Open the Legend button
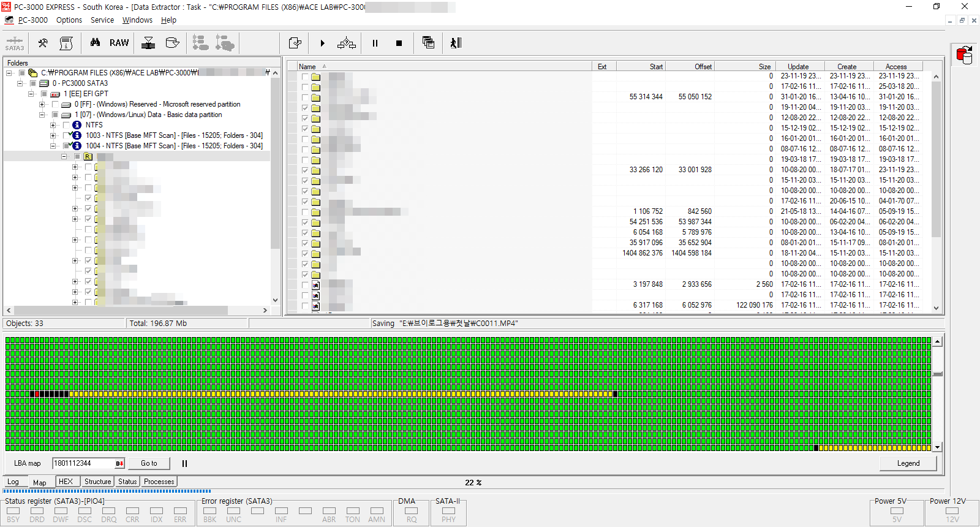This screenshot has width=980, height=527. tap(908, 463)
